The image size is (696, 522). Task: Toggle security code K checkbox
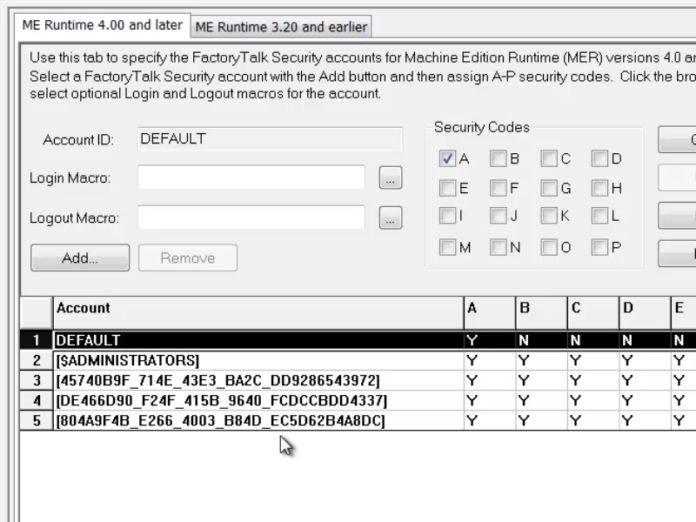tap(549, 216)
